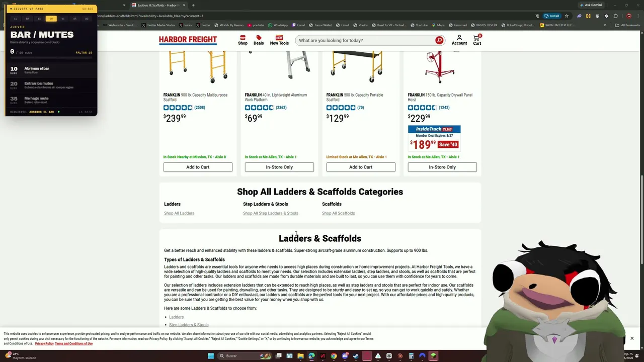
Task: Bookmark this page with the star icon
Action: point(567,16)
